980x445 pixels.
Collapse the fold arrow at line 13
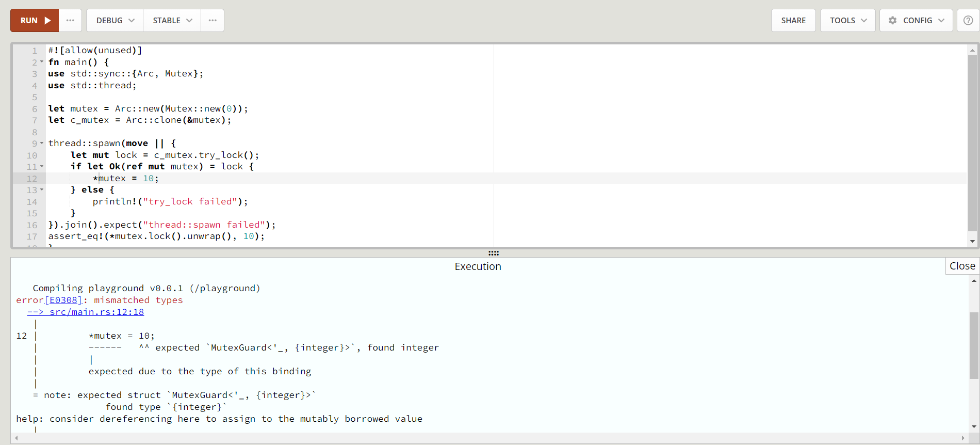[42, 189]
